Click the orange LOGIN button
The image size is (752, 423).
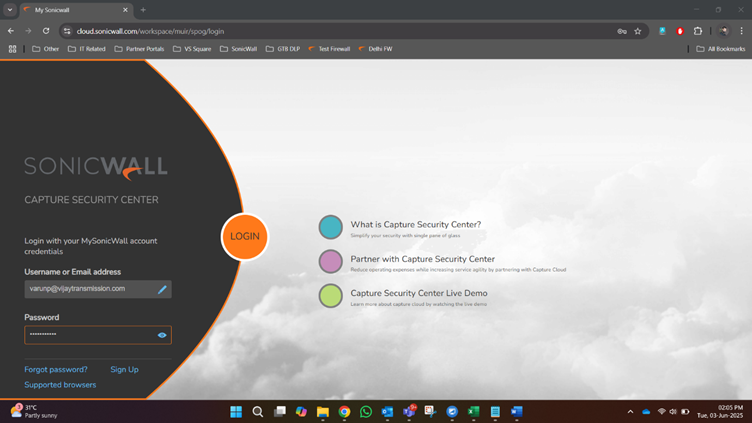[x=245, y=236]
